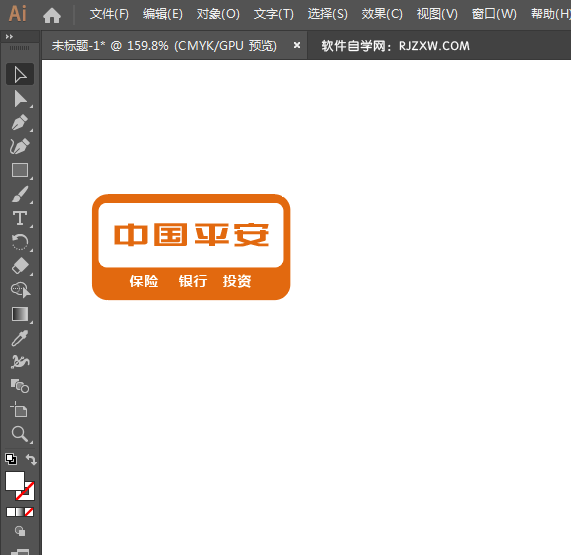Open the 帮助(H) menu
The width and height of the screenshot is (571, 555).
pyautogui.click(x=550, y=14)
